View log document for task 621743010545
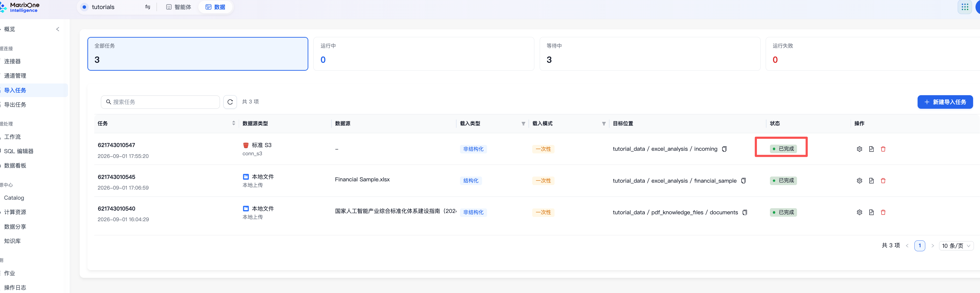Image resolution: width=980 pixels, height=293 pixels. 871,181
